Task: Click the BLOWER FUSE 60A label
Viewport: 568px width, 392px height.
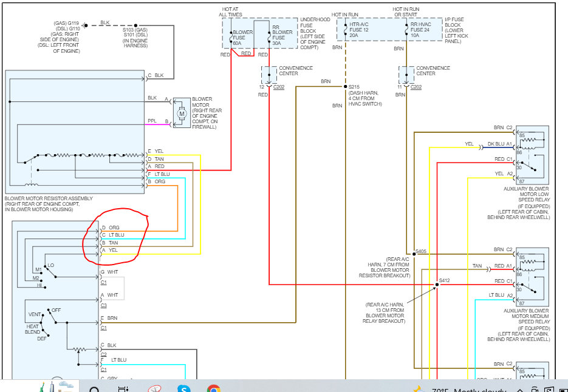Action: click(x=242, y=37)
